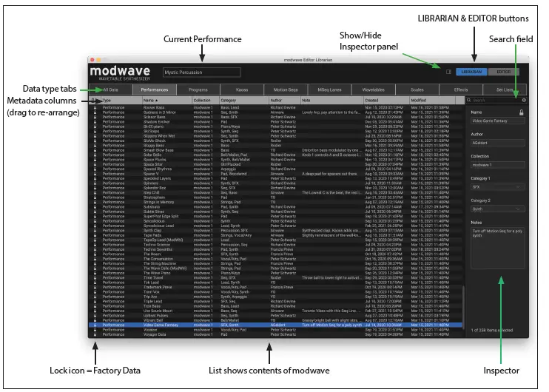This screenshot has width=549, height=392.
Task: Sort by the Modified column header
Action: [x=432, y=101]
